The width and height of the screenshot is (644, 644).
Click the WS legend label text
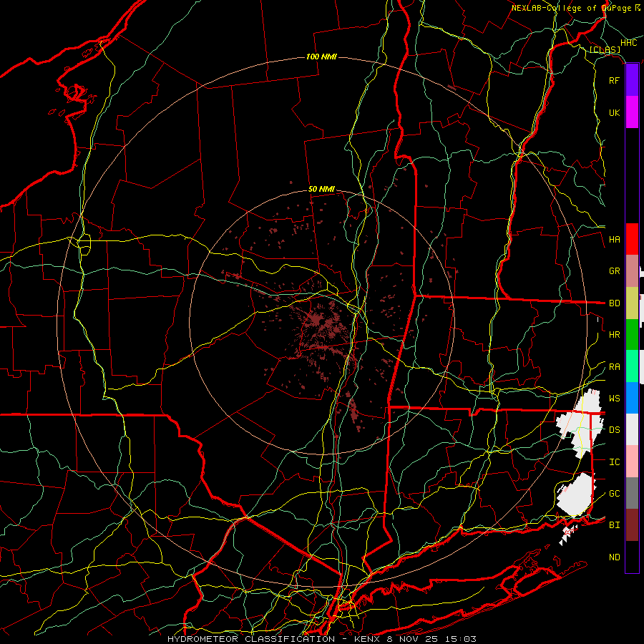(x=614, y=399)
